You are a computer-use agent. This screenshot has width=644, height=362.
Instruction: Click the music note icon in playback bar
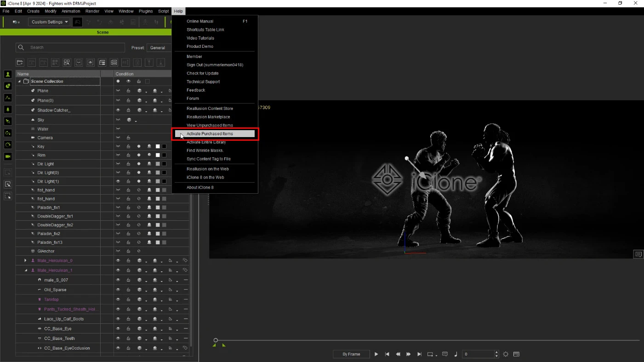pyautogui.click(x=456, y=354)
